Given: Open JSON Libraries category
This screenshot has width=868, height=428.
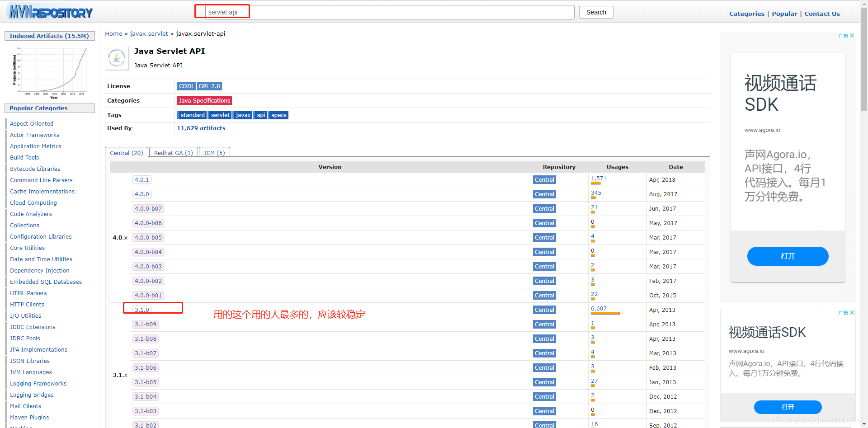Looking at the screenshot, I should coord(30,361).
